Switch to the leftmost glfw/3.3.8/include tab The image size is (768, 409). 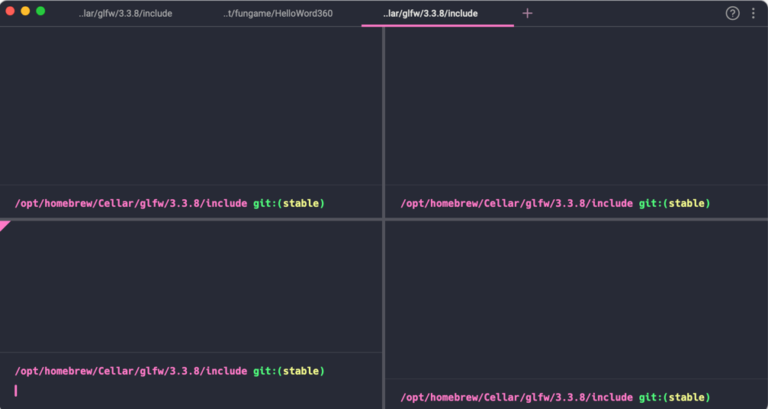(x=125, y=13)
